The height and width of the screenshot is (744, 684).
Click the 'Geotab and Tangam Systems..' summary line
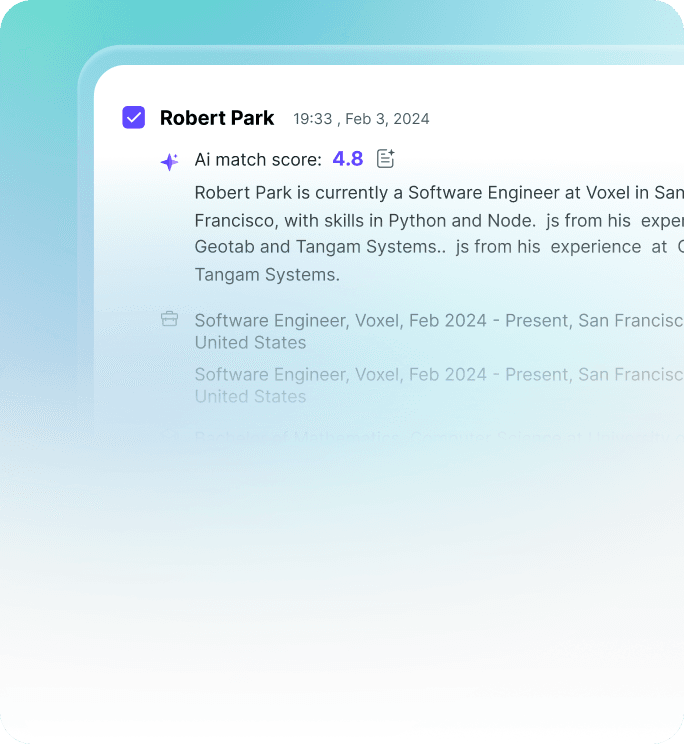[x=320, y=247]
